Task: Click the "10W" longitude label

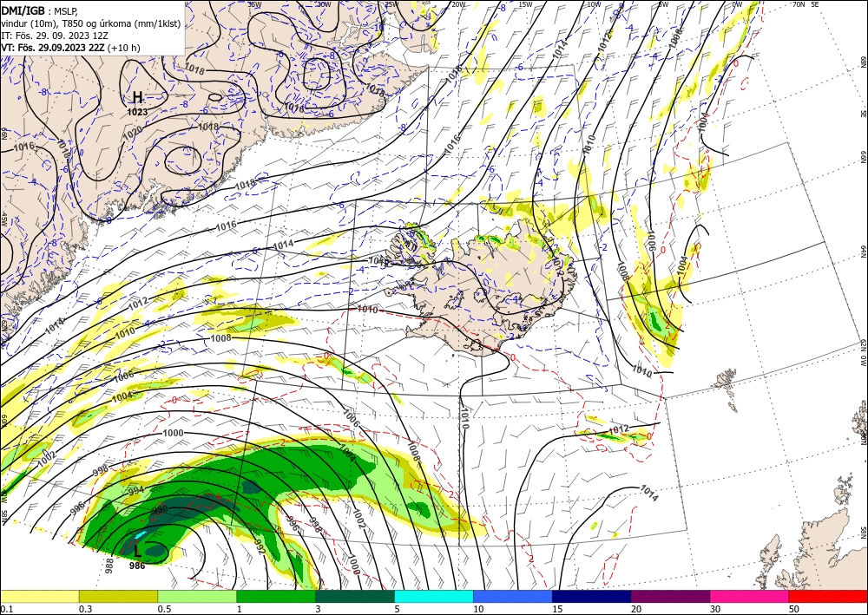Action: 594,4
